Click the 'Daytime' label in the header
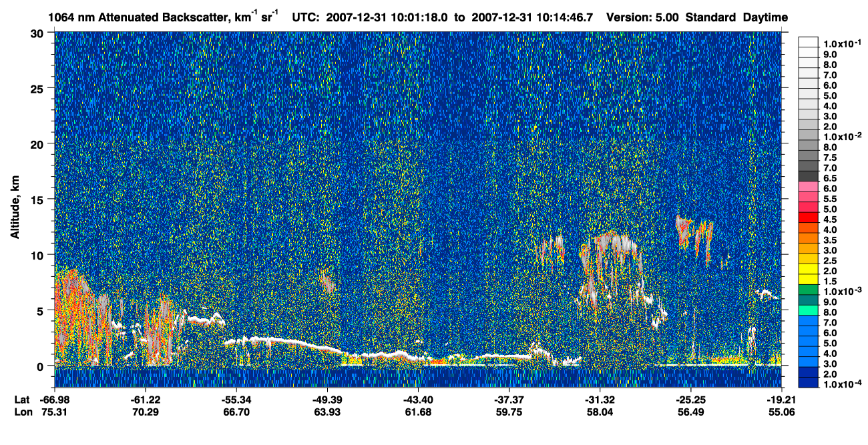This screenshot has width=868, height=445. pos(765,17)
